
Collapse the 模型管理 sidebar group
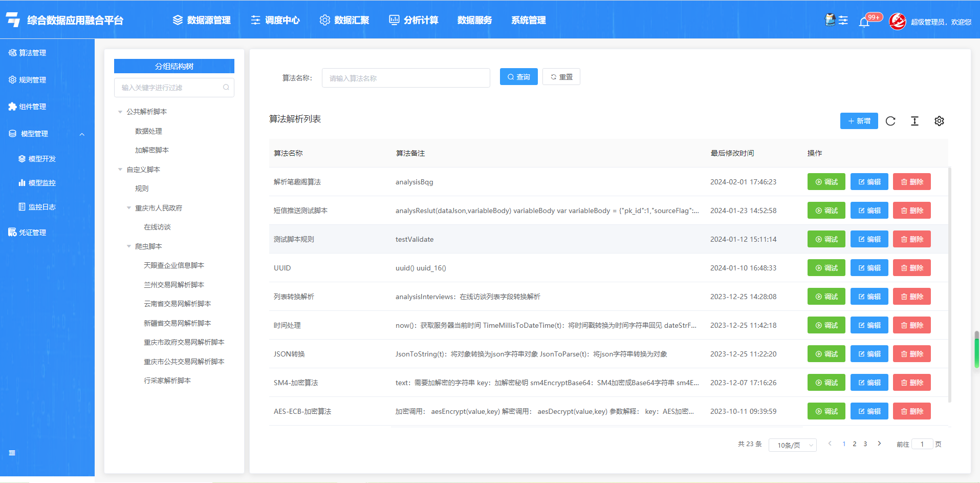coord(82,134)
